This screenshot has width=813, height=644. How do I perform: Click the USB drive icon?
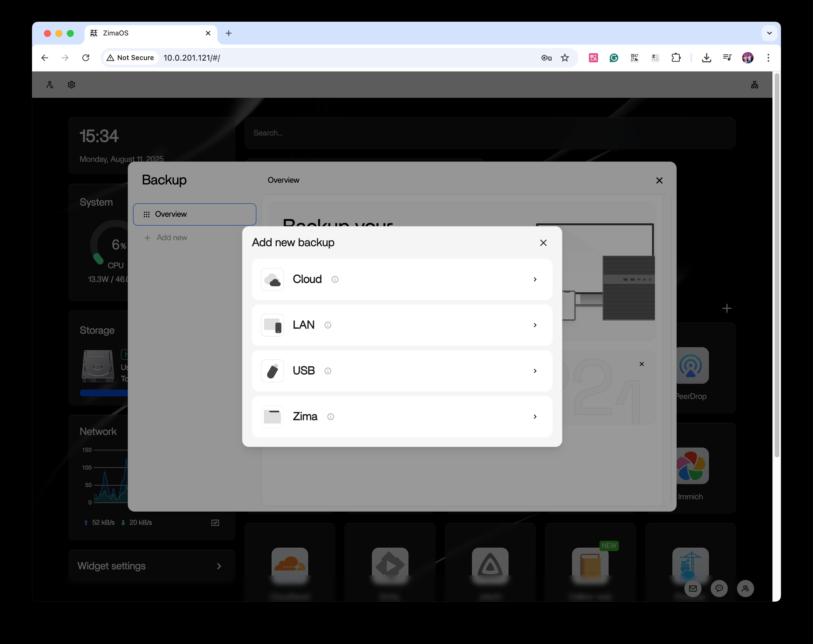pyautogui.click(x=272, y=371)
